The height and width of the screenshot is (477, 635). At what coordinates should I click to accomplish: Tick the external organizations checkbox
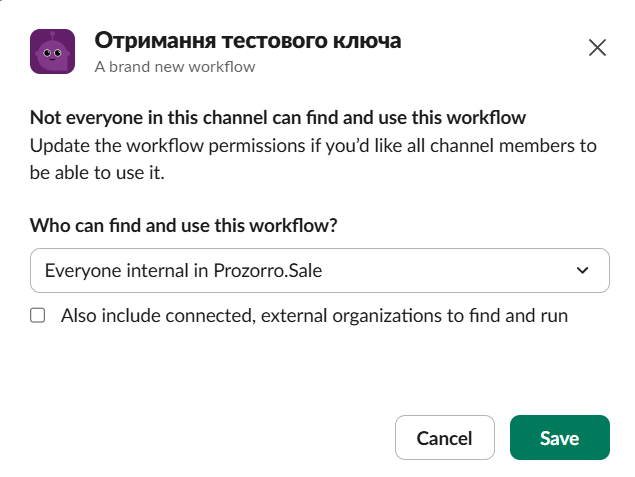point(38,316)
